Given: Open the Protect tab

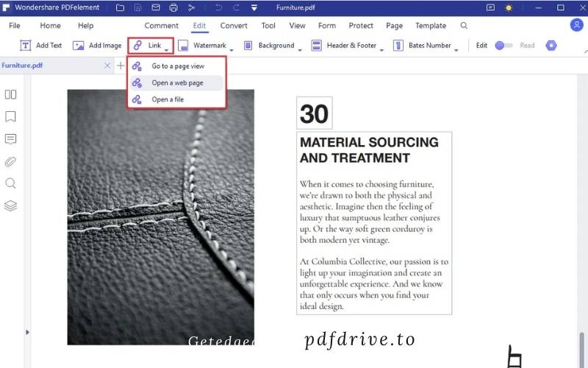Looking at the screenshot, I should [361, 26].
